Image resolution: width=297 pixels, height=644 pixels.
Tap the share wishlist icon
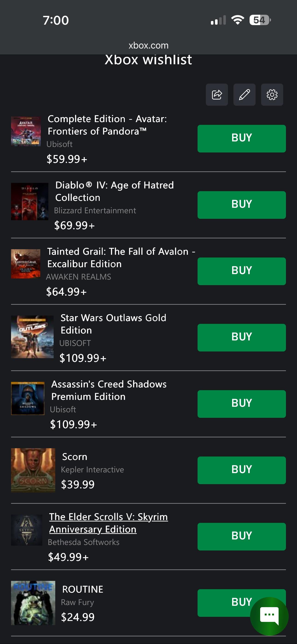(x=216, y=94)
